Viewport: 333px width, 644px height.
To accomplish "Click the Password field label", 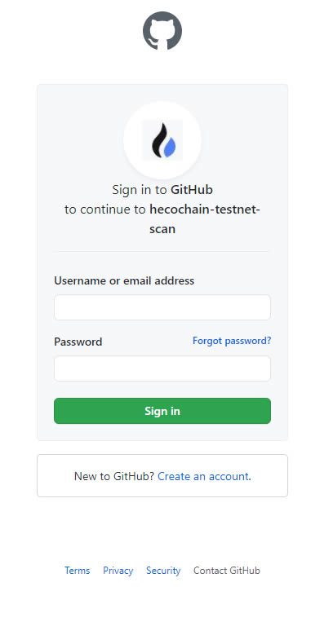I will pyautogui.click(x=78, y=342).
